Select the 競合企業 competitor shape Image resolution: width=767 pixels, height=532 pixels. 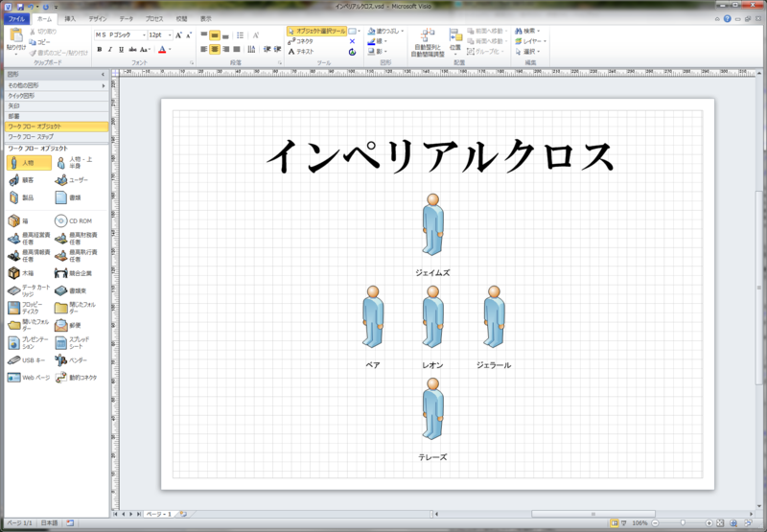(x=74, y=273)
